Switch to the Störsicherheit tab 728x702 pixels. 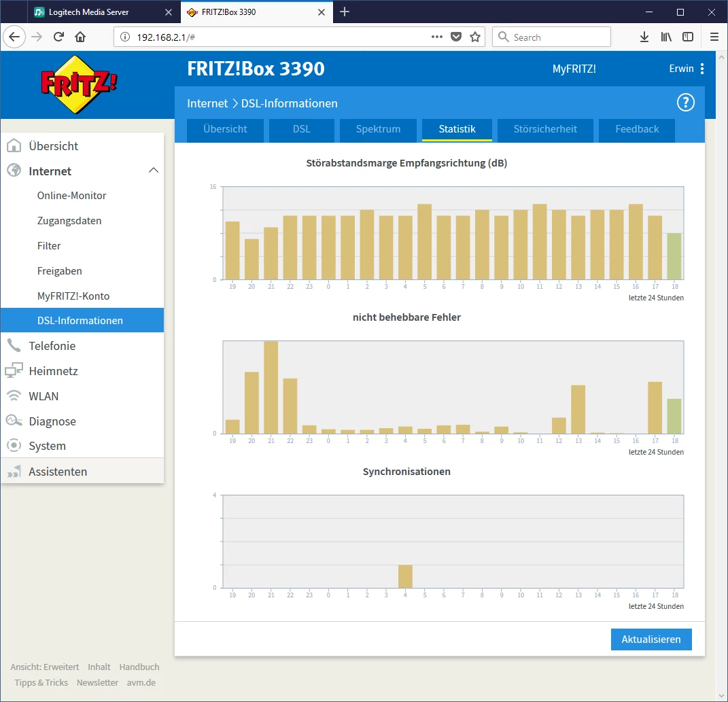click(x=545, y=129)
